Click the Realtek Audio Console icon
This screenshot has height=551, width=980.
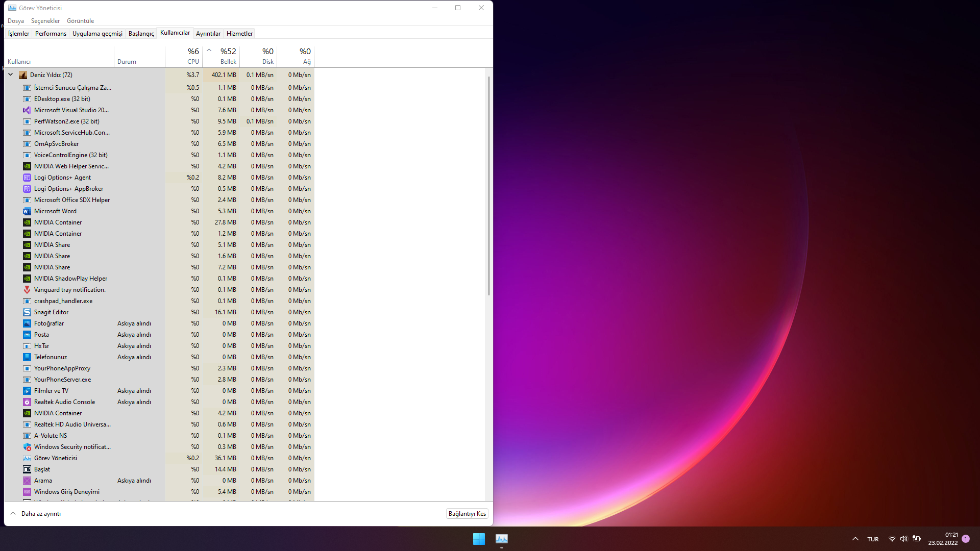point(27,402)
